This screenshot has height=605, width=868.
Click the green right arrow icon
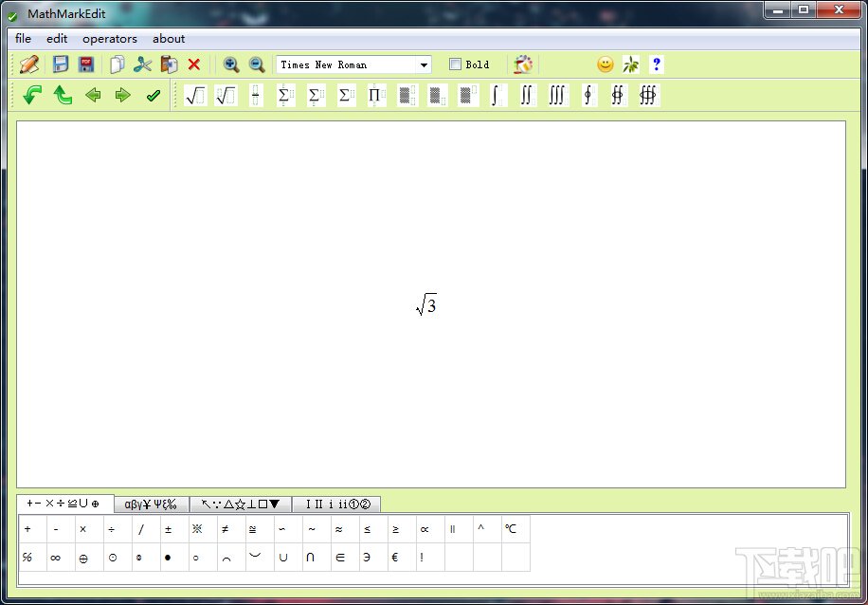pos(122,95)
